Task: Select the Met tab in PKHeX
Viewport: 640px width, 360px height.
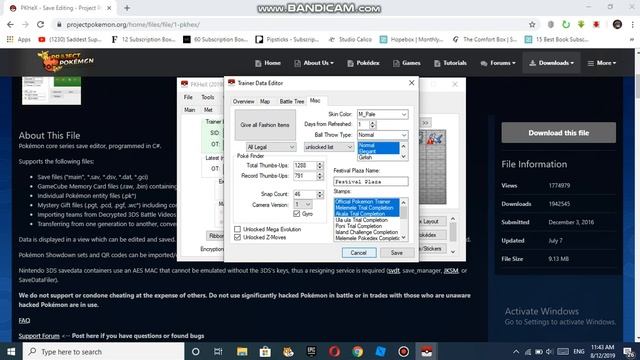Action: [208, 110]
